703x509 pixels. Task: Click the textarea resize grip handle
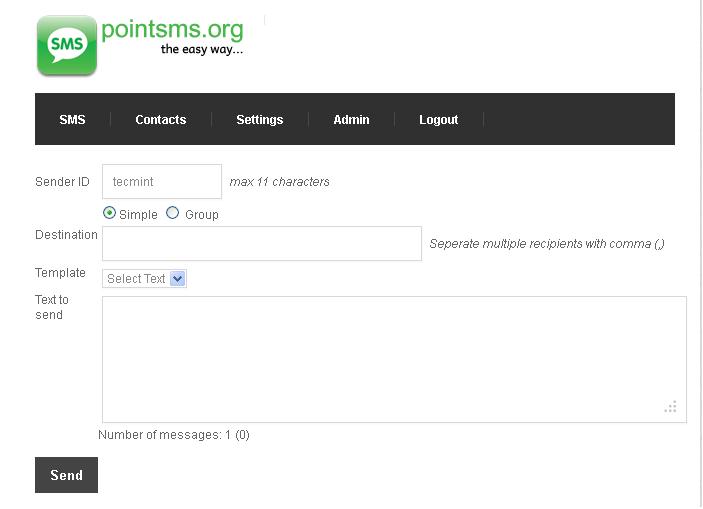671,407
